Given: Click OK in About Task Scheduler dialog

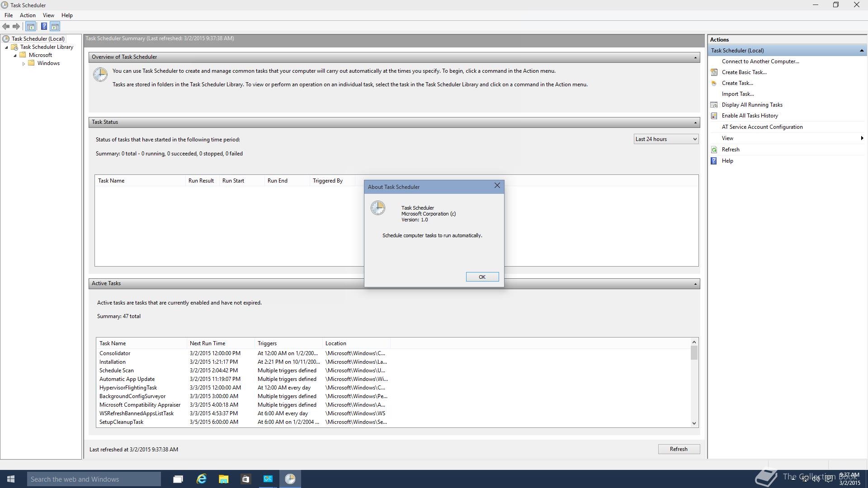Looking at the screenshot, I should [482, 277].
